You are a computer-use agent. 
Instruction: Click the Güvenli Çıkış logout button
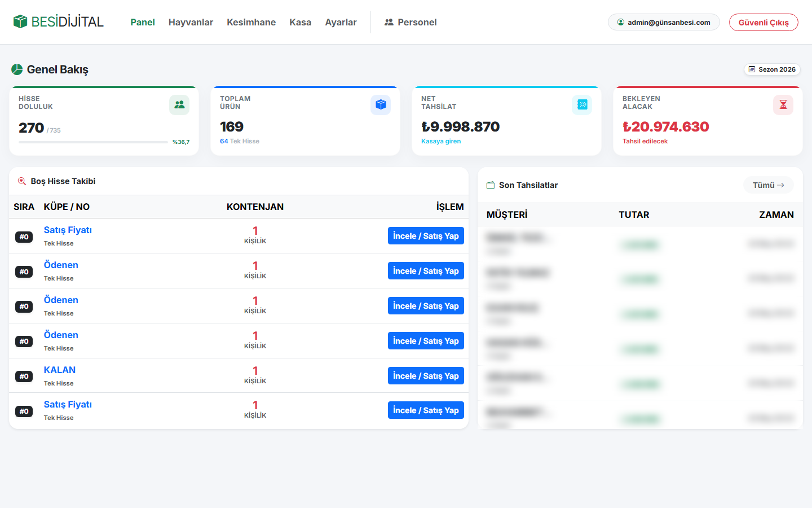764,23
